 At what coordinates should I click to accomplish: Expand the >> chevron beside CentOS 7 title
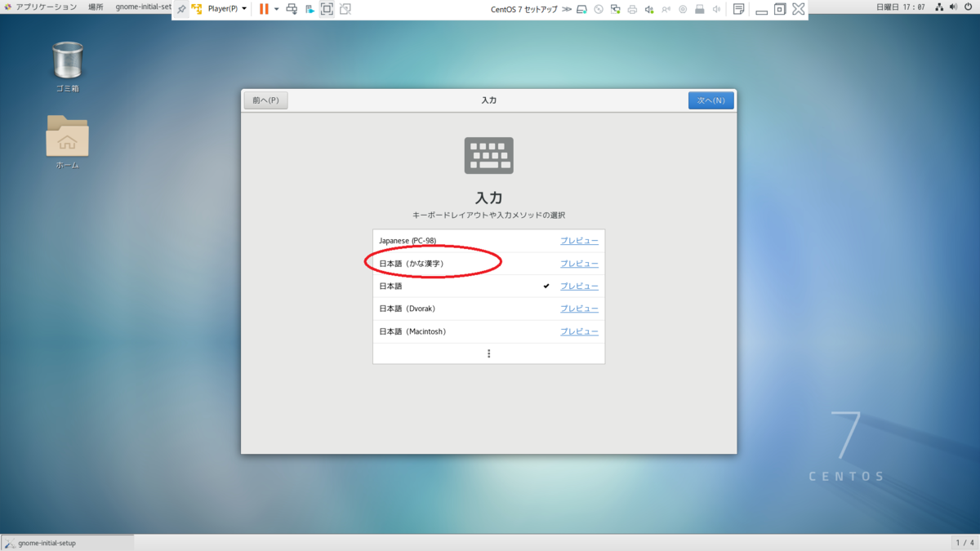(567, 9)
